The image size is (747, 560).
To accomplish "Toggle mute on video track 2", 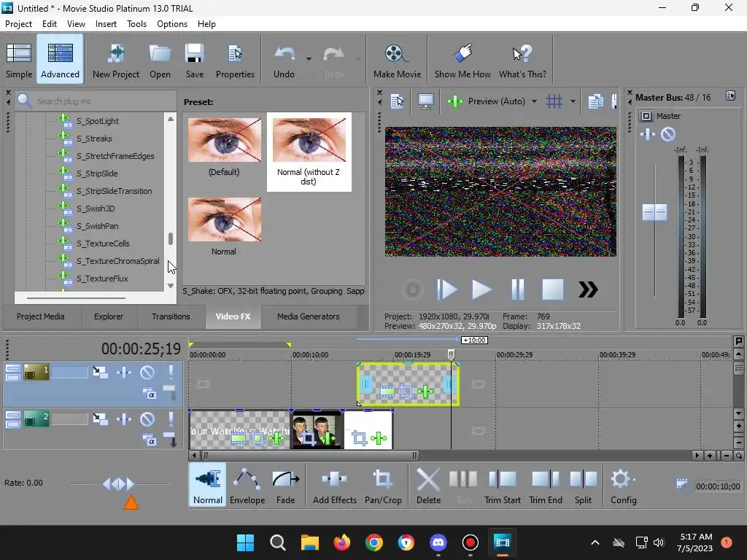I will (x=147, y=419).
